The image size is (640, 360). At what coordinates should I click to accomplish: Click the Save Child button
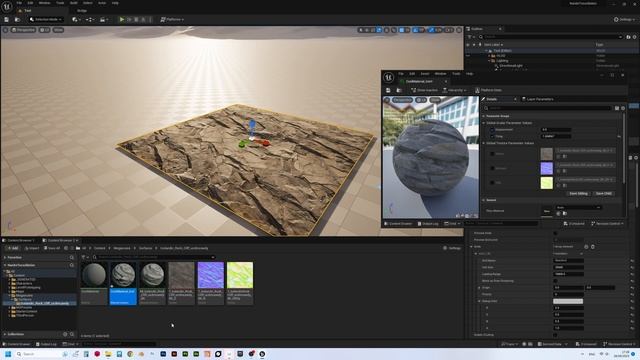604,193
